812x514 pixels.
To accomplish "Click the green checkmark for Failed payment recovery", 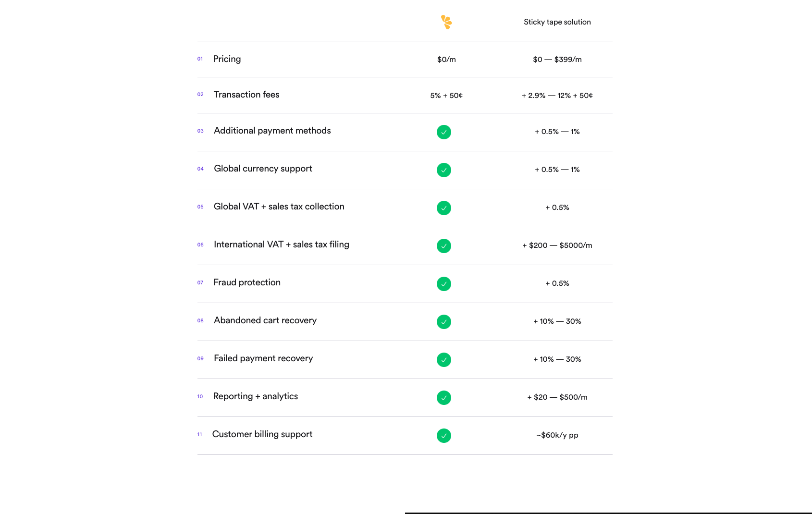I will coord(444,360).
